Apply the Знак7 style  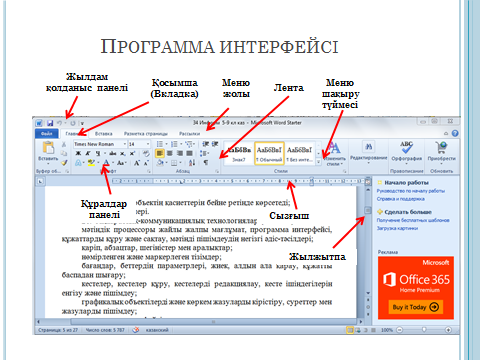click(x=239, y=153)
